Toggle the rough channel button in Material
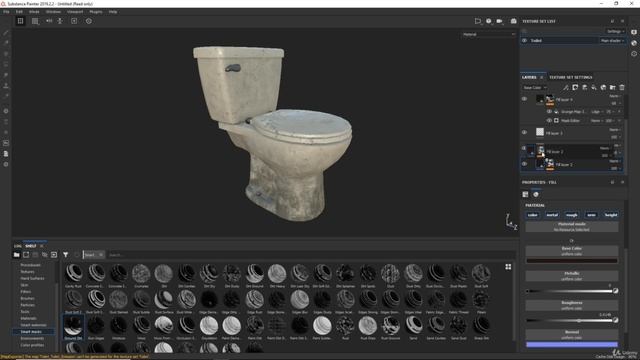Viewport: 640px width, 360px height. (572, 215)
